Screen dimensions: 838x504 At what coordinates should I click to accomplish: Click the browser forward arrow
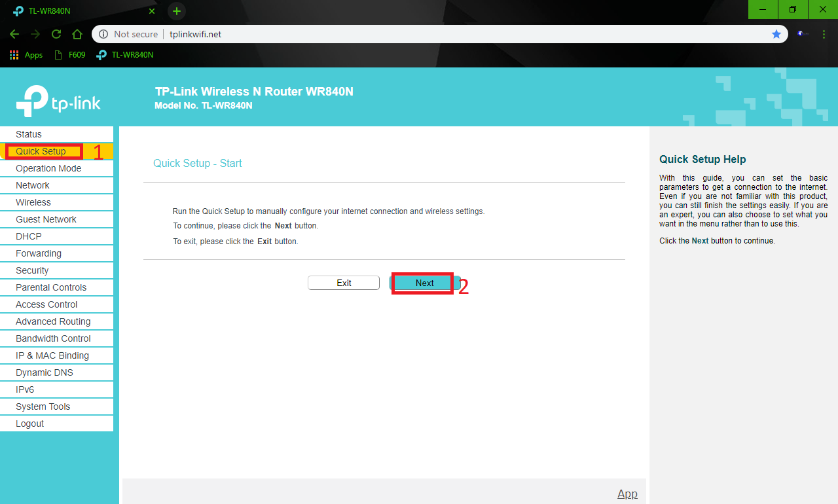click(35, 34)
